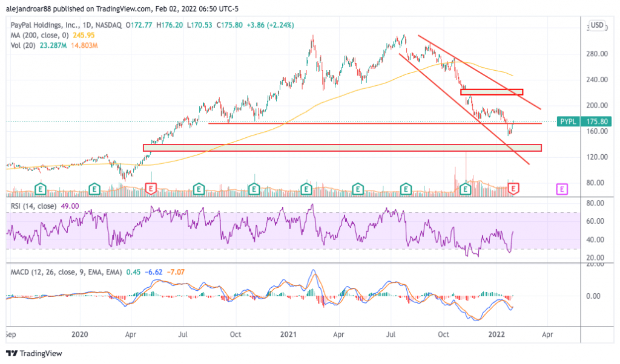The height and width of the screenshot is (364, 620).
Task: Click the 2022 label on the time axis
Action: (x=496, y=334)
